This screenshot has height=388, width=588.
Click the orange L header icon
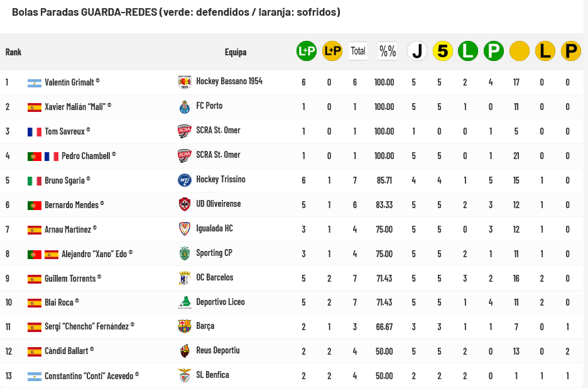[545, 52]
